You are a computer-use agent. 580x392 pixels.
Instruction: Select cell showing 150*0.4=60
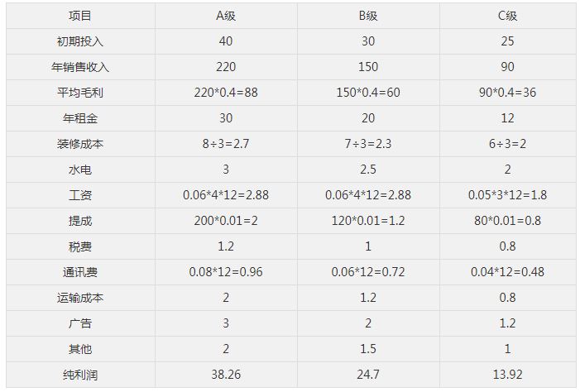click(x=368, y=93)
